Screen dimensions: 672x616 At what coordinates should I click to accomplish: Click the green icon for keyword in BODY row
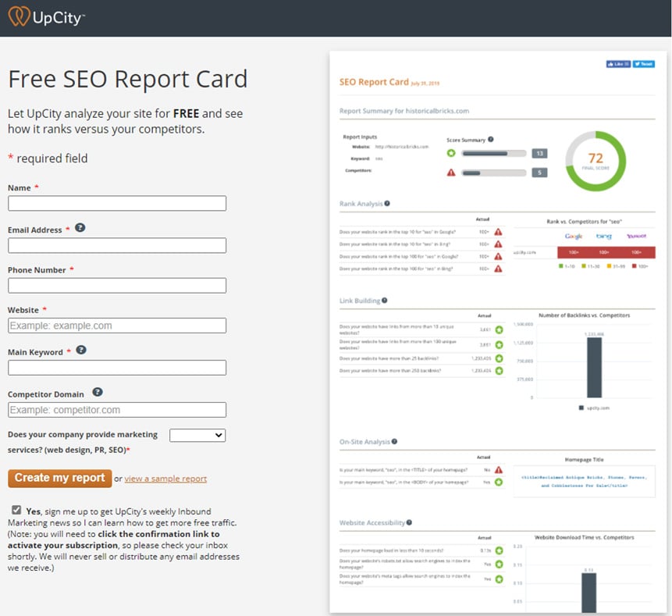(499, 482)
